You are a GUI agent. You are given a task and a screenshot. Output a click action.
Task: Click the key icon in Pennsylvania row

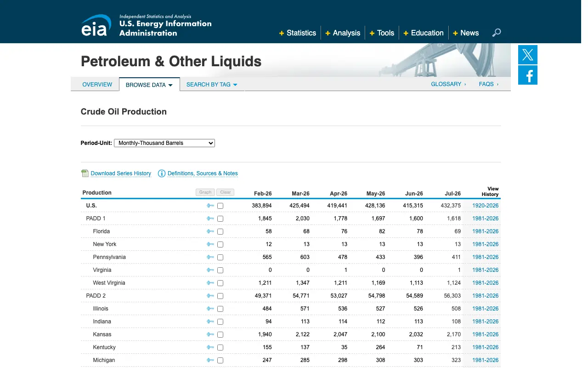coord(210,257)
